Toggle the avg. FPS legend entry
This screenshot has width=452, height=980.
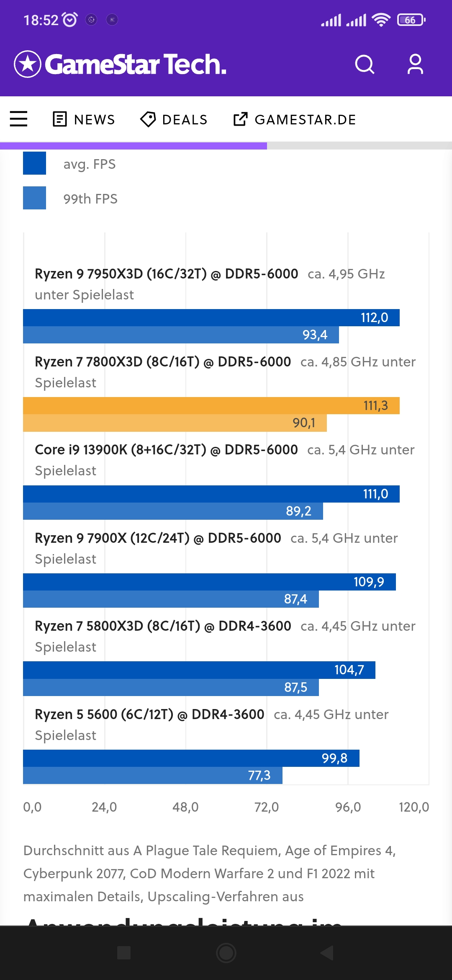click(x=69, y=163)
